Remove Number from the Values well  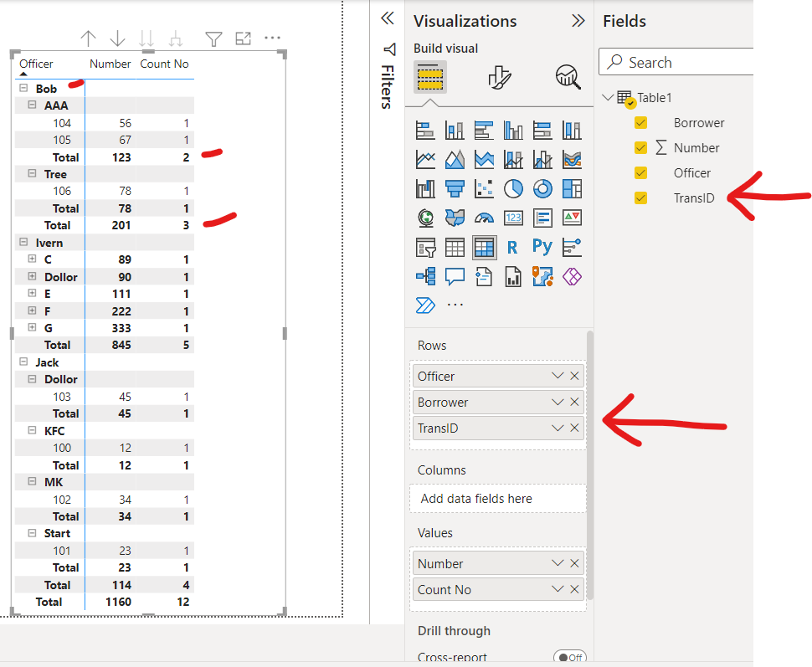574,563
